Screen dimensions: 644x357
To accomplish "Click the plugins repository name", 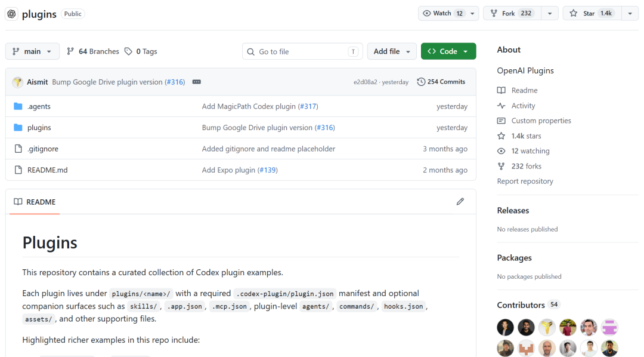I will pos(39,14).
